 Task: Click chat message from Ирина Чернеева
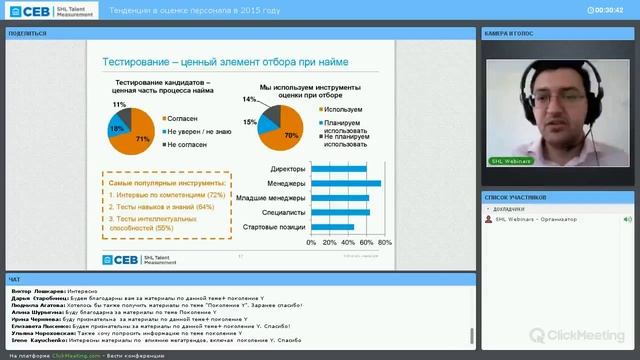129,319
